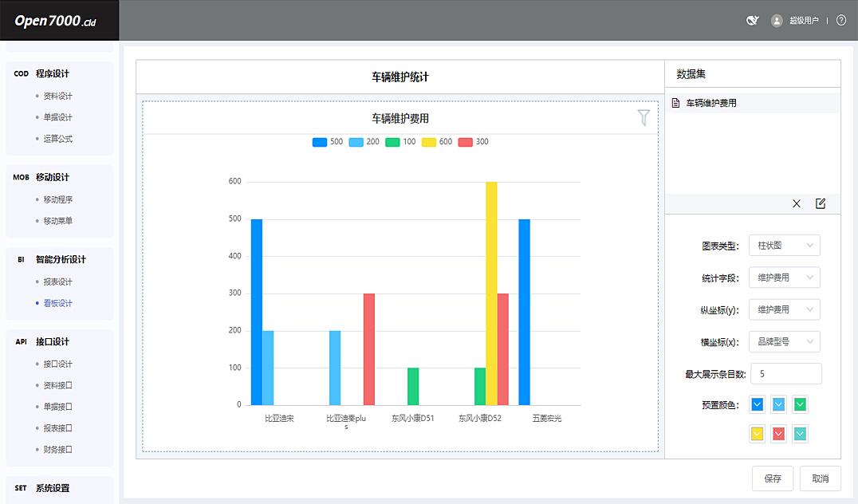858x504 pixels.
Task: Click the 超级用户 account name
Action: [805, 21]
